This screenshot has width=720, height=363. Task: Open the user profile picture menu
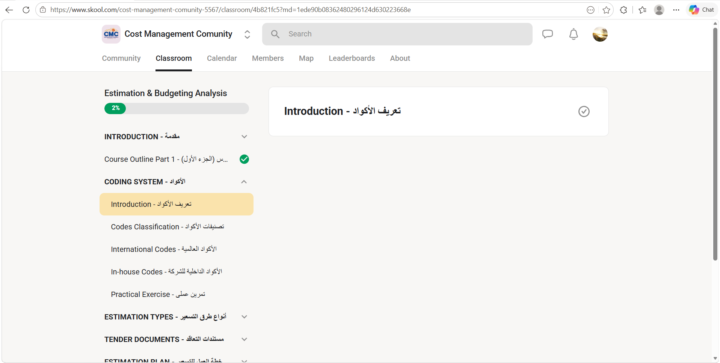tap(600, 34)
